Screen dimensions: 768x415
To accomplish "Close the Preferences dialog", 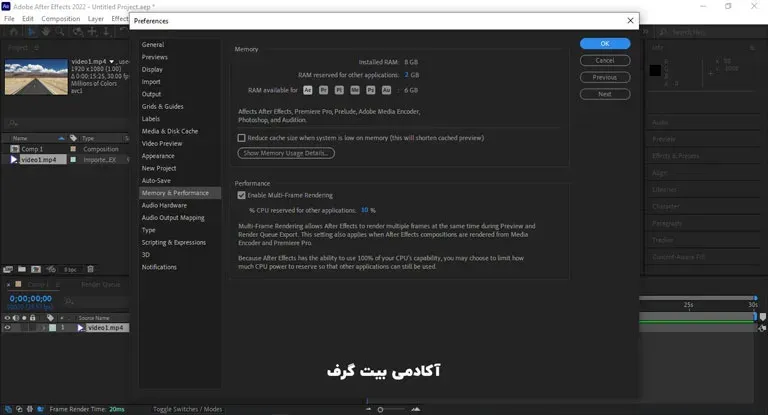I will [630, 21].
